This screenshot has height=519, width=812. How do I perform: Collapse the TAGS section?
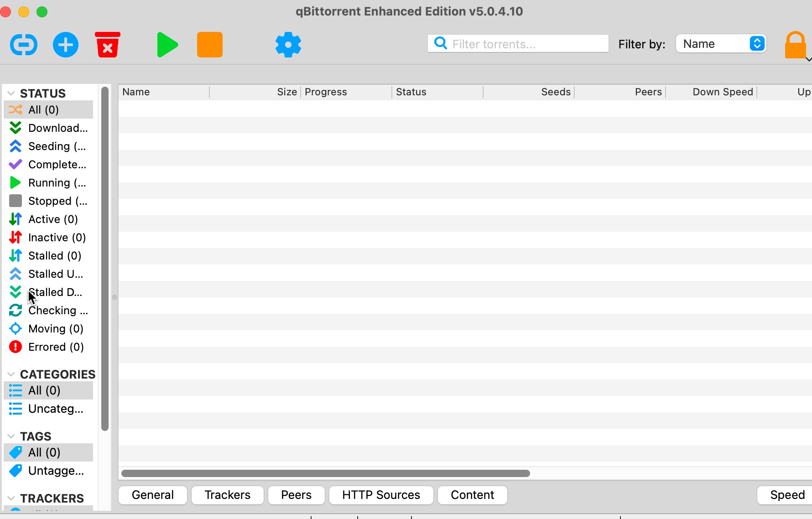click(x=11, y=436)
